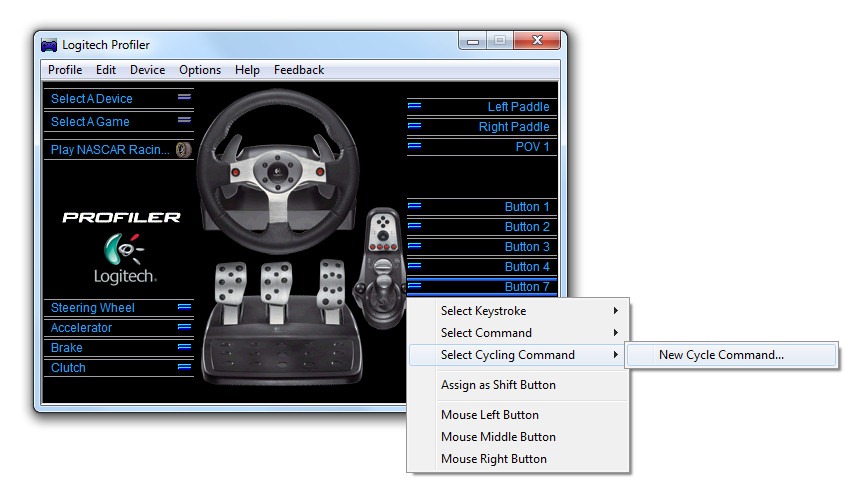Click the Brake axis label

click(66, 347)
